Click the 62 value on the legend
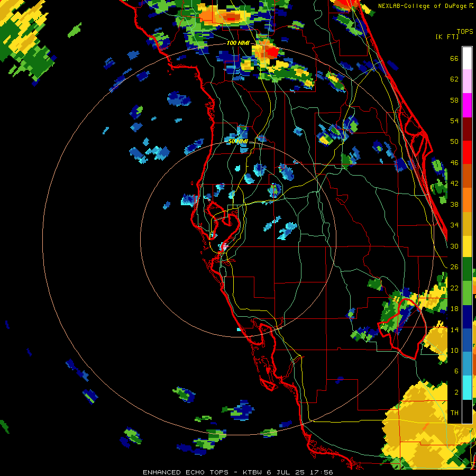476x476 pixels. point(454,79)
